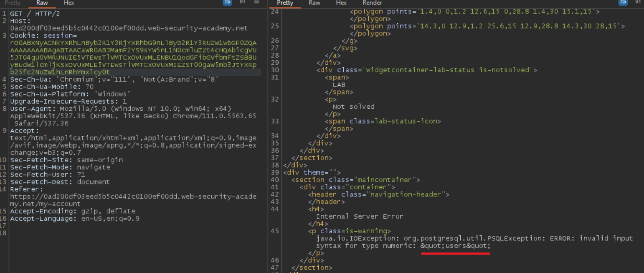
Task: Click the Sec-Fetch-Mode: navigate header
Action: pos(60,167)
